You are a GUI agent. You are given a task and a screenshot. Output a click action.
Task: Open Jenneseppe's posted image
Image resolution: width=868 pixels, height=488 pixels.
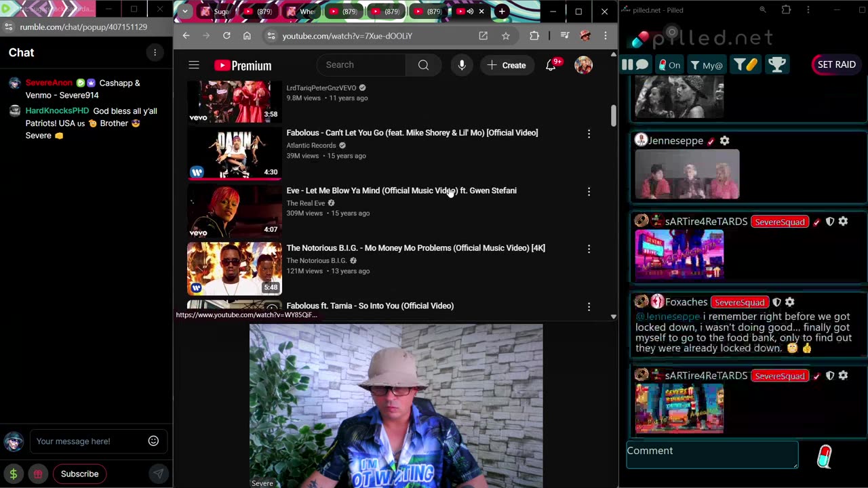click(687, 174)
